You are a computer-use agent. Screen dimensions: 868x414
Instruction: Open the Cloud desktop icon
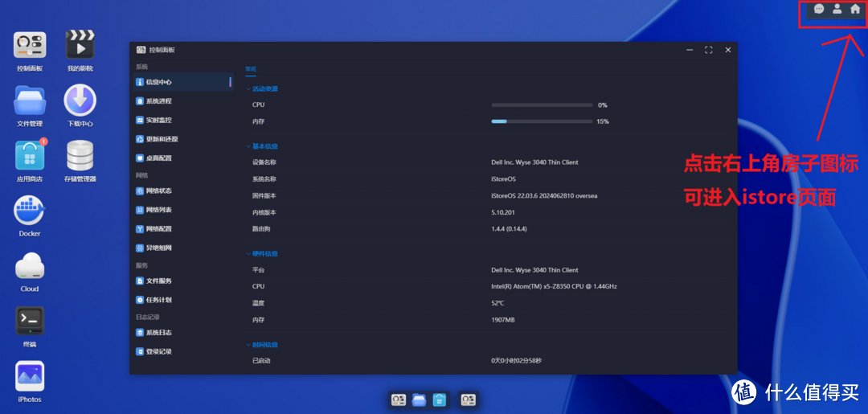coord(30,266)
